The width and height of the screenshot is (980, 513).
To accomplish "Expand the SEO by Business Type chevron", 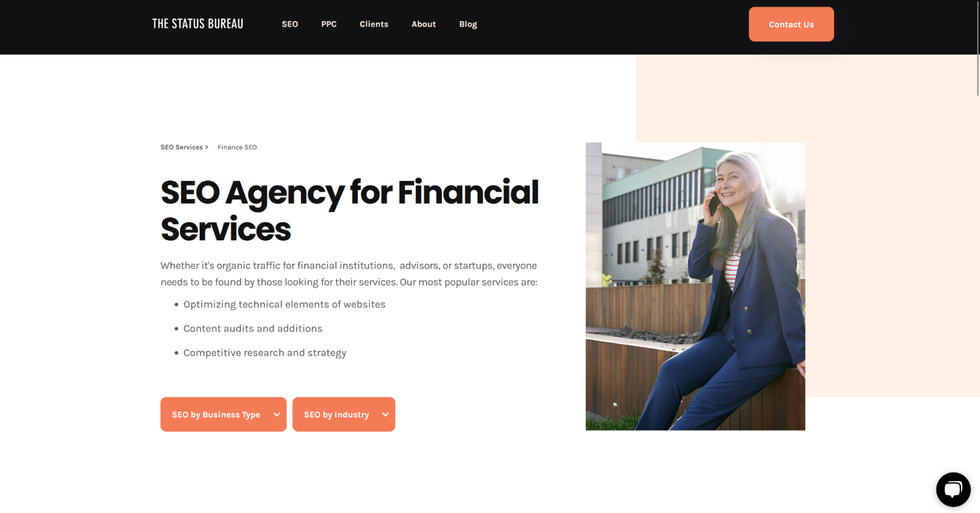I will tap(277, 414).
